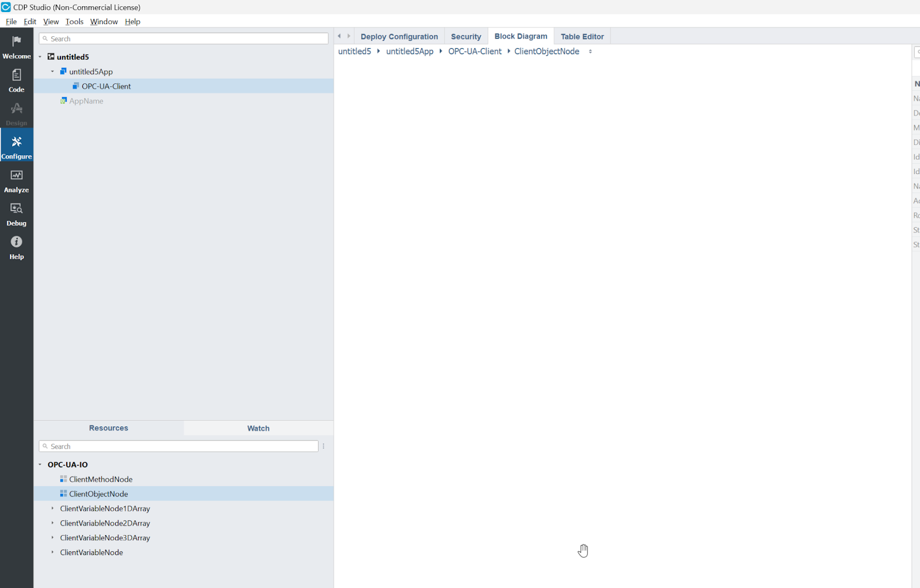Switch to Security tab
Viewport: 920px width, 588px height.
(466, 36)
